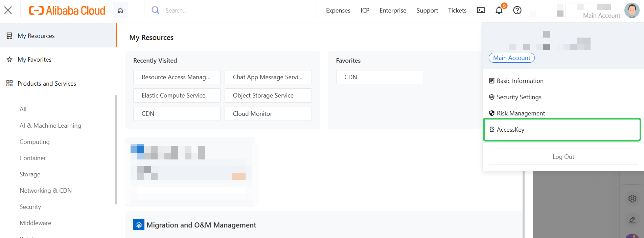
Task: Close the navigation panel with the X icon
Action: 8,10
